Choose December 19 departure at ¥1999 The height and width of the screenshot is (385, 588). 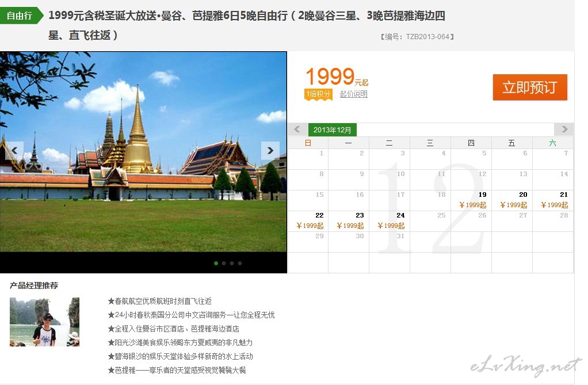click(x=471, y=200)
